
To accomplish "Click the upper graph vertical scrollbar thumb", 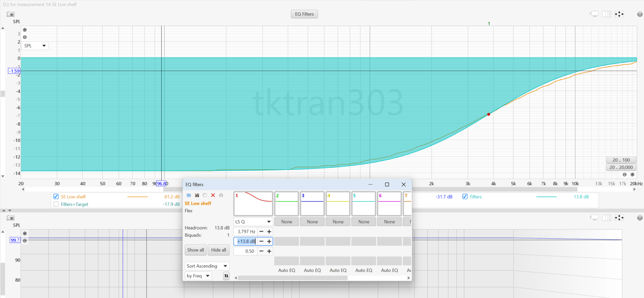I will [3, 94].
